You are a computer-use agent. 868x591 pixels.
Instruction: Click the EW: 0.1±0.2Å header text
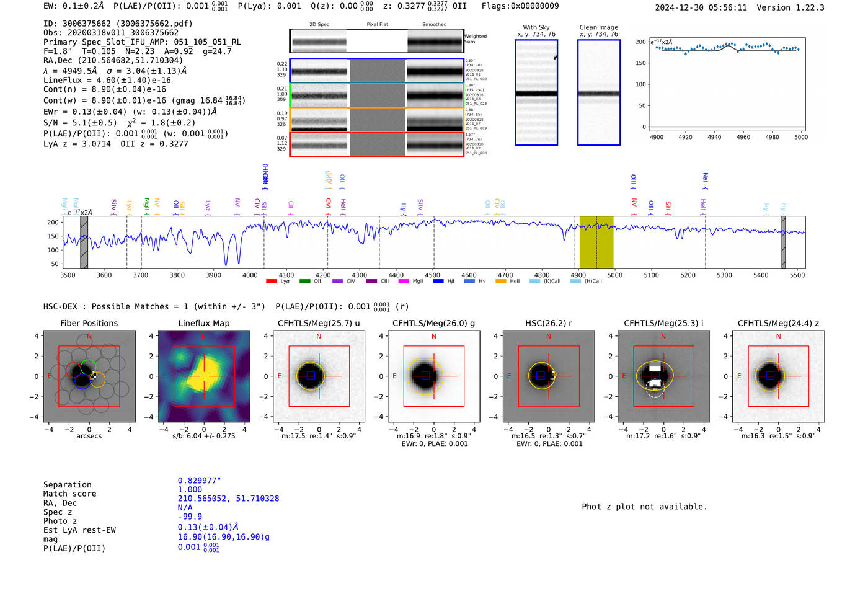74,6
